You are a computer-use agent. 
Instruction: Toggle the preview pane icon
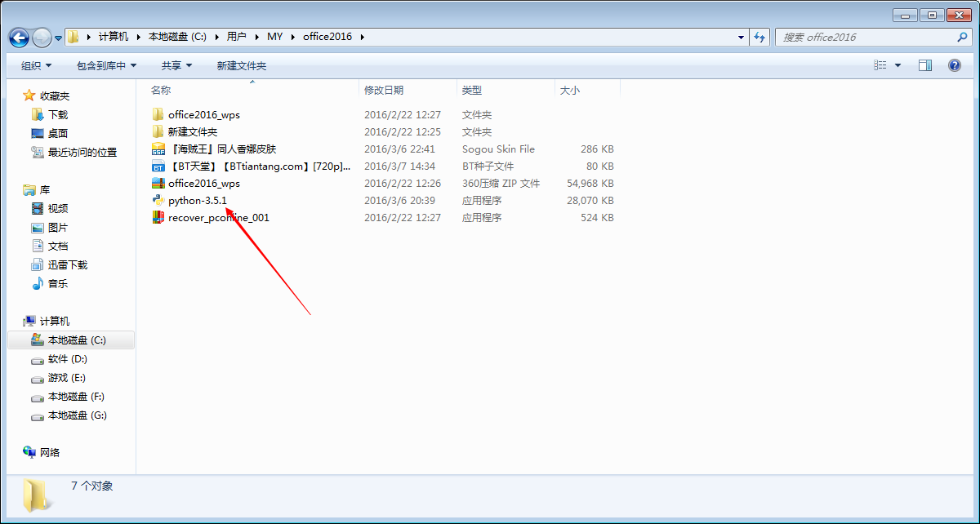point(925,65)
